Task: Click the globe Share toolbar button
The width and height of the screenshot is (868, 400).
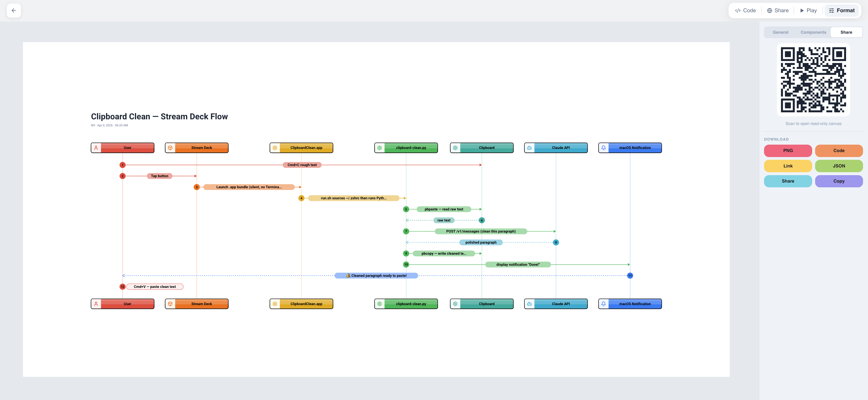Action: tap(778, 10)
